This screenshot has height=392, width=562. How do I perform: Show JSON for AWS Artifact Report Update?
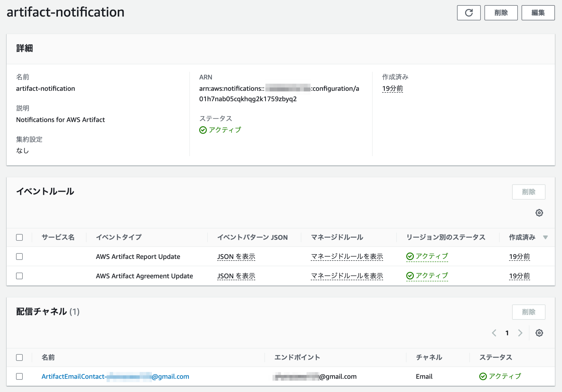[x=236, y=256]
